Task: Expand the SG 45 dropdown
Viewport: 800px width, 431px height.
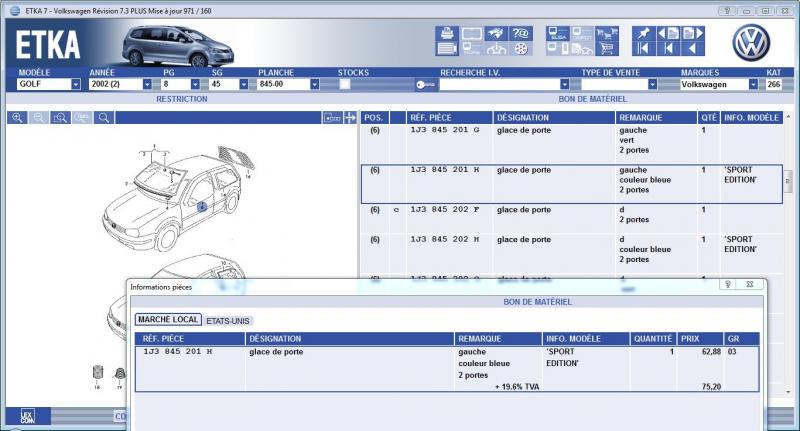Action: click(243, 84)
